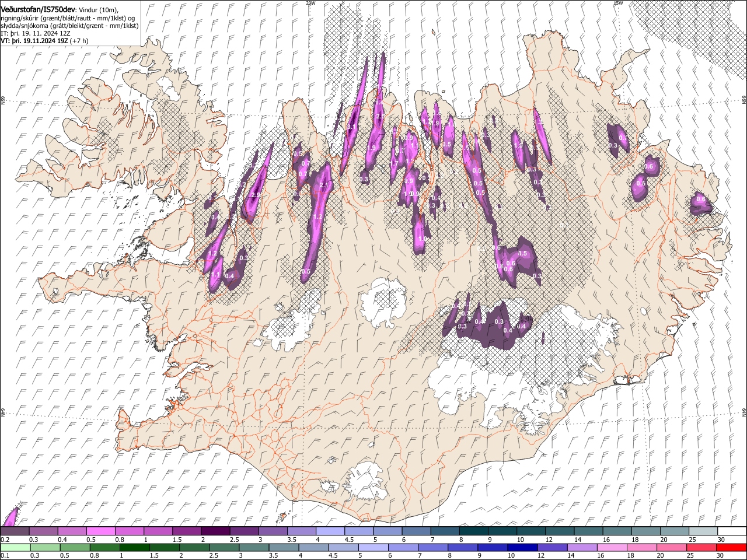The width and height of the screenshot is (747, 560).
Task: Click the 'VT: þri. 19.11.2024 19Z (+7 h)' line
Action: pyautogui.click(x=44, y=41)
